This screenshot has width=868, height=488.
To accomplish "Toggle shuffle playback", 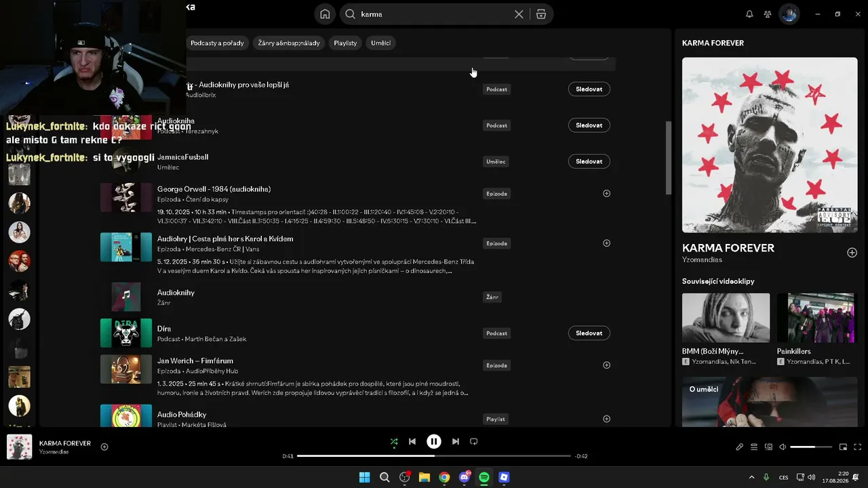I will coord(394,441).
